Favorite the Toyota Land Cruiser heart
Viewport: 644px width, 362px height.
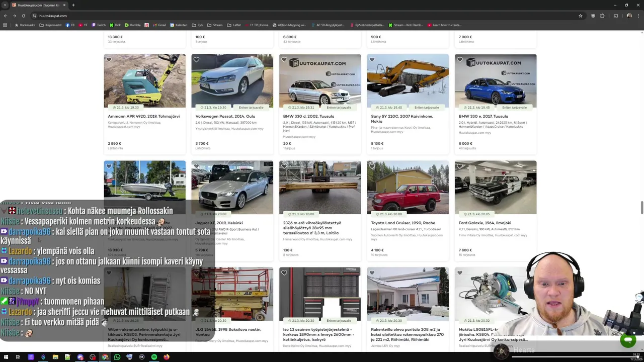[x=372, y=166]
